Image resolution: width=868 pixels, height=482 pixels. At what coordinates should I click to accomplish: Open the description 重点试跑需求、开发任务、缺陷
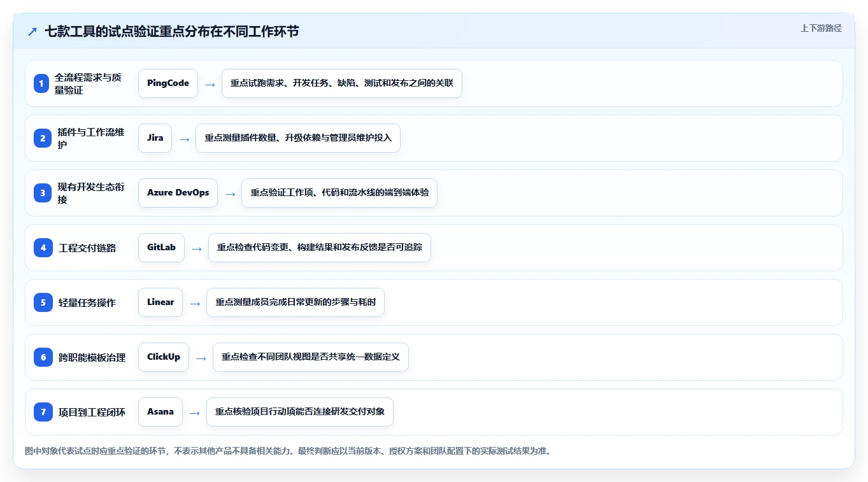[x=342, y=83]
